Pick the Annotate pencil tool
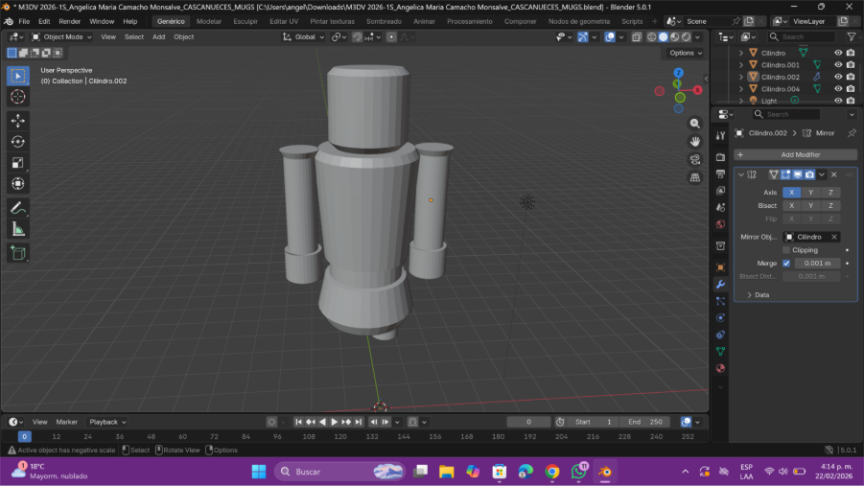This screenshot has width=864, height=486. coord(18,208)
